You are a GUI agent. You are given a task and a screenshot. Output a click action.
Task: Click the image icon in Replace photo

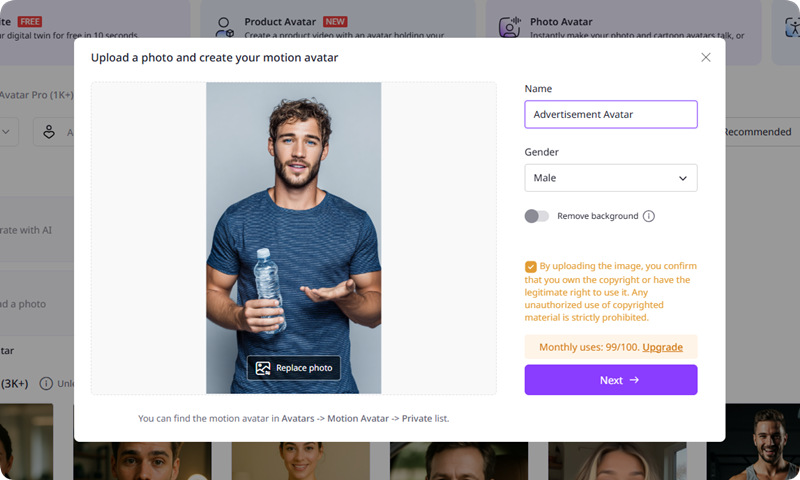263,368
